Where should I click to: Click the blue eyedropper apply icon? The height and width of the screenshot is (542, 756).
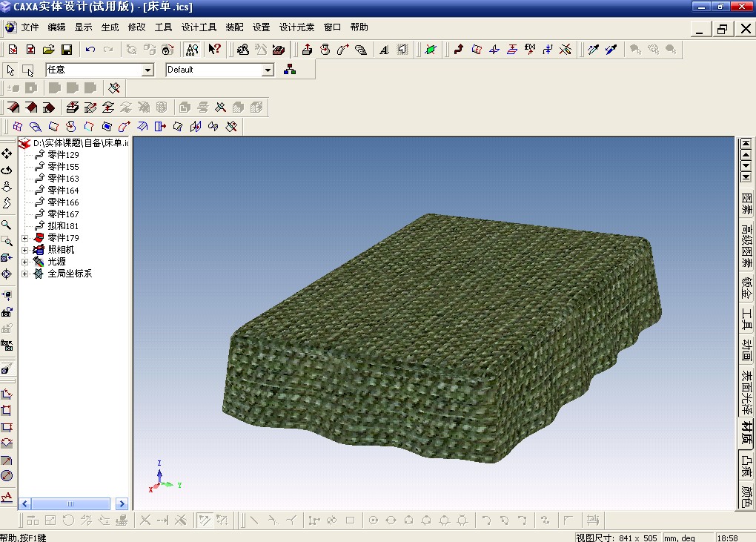point(611,49)
